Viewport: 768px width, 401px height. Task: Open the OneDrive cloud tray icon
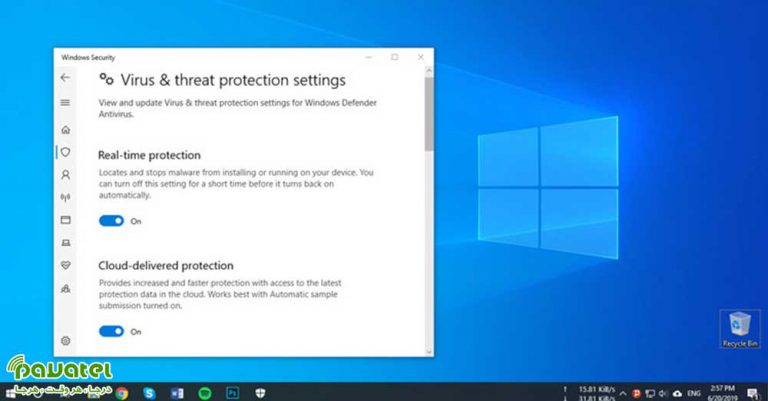click(x=677, y=393)
